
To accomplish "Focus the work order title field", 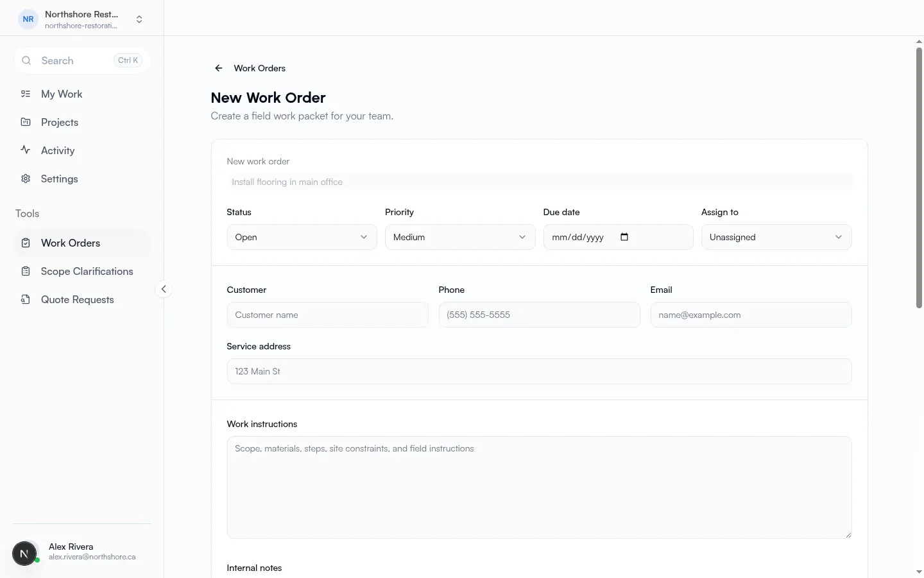I will [539, 182].
